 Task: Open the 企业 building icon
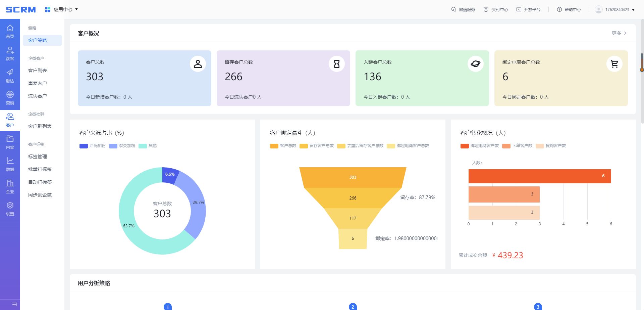pyautogui.click(x=10, y=186)
